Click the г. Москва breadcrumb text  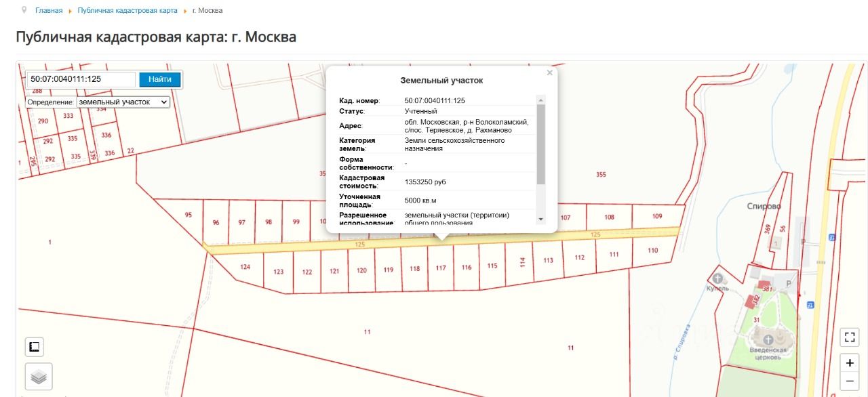click(207, 11)
